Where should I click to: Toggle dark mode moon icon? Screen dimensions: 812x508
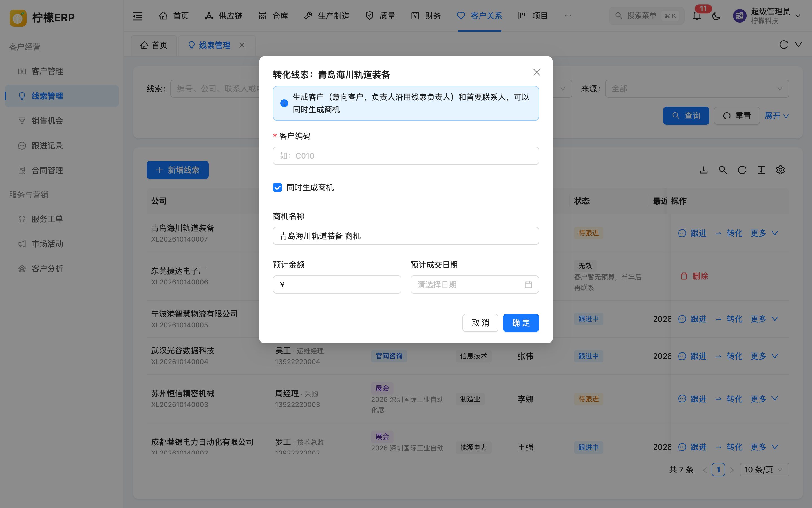716,16
